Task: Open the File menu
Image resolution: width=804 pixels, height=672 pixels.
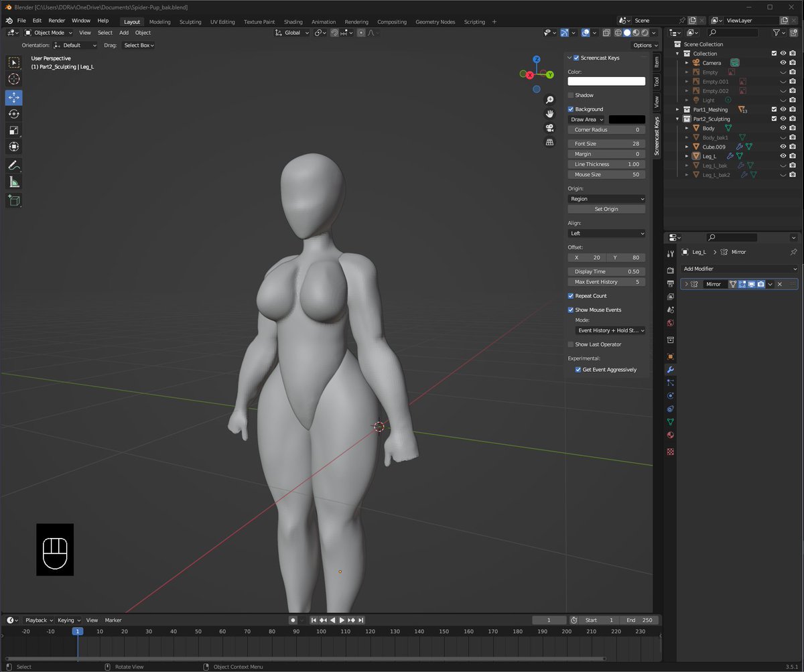Action: point(21,21)
